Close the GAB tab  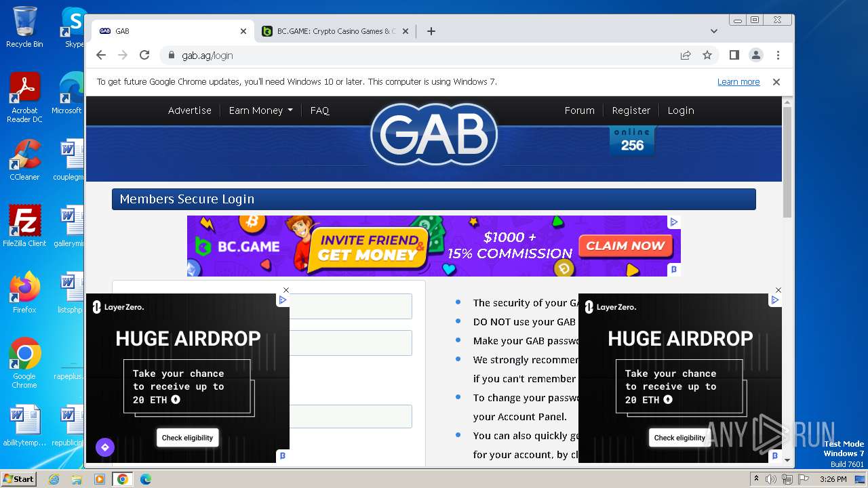(243, 31)
